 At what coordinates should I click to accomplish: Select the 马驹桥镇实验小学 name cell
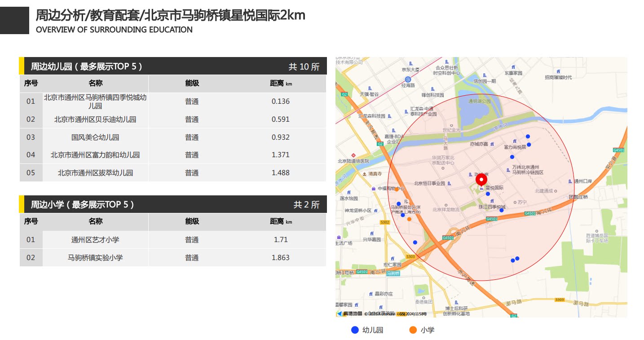tap(95, 258)
